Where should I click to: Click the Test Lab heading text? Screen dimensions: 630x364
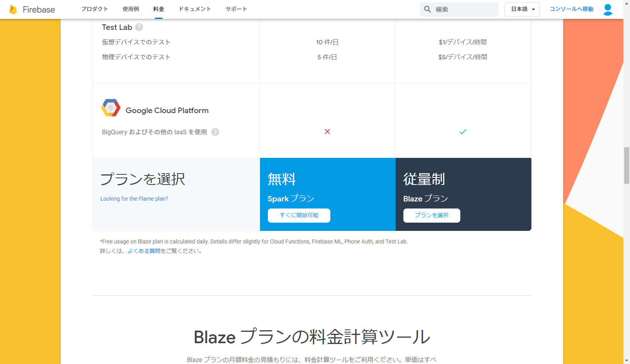pyautogui.click(x=117, y=27)
